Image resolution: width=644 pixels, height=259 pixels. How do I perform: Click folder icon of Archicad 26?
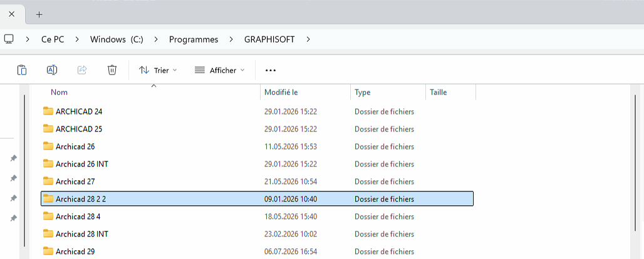coord(48,146)
